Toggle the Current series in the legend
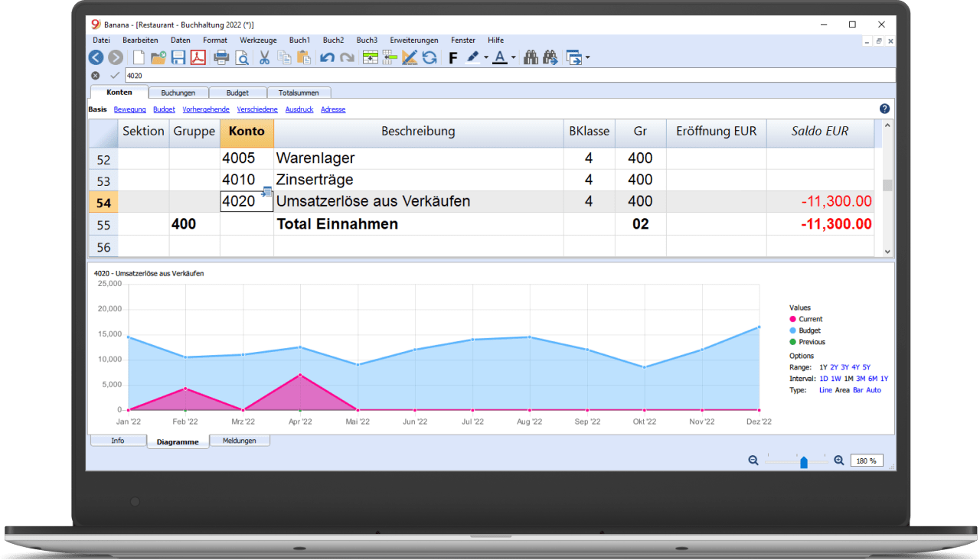The image size is (980, 560). click(x=806, y=319)
